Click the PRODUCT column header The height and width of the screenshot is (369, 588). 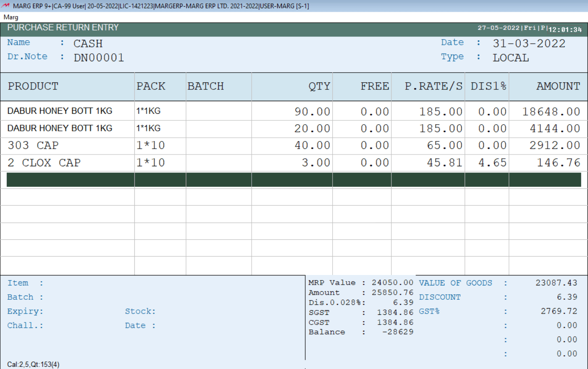click(x=33, y=86)
